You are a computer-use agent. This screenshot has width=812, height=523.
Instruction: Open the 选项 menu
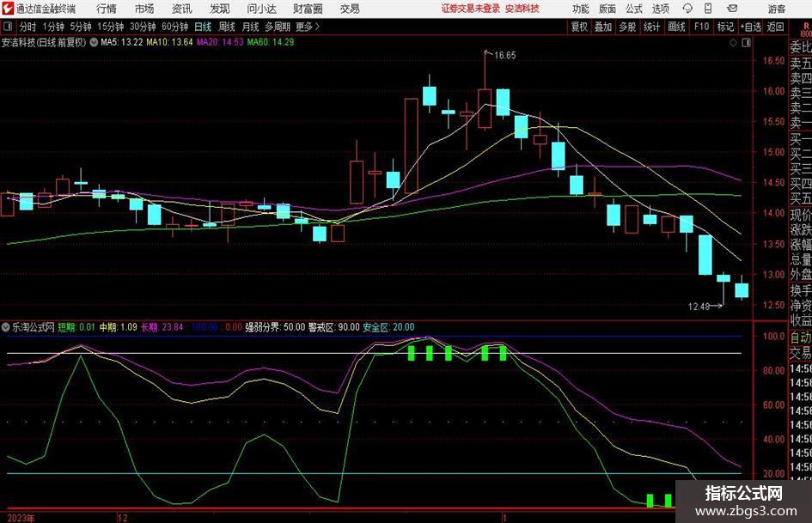click(x=661, y=9)
